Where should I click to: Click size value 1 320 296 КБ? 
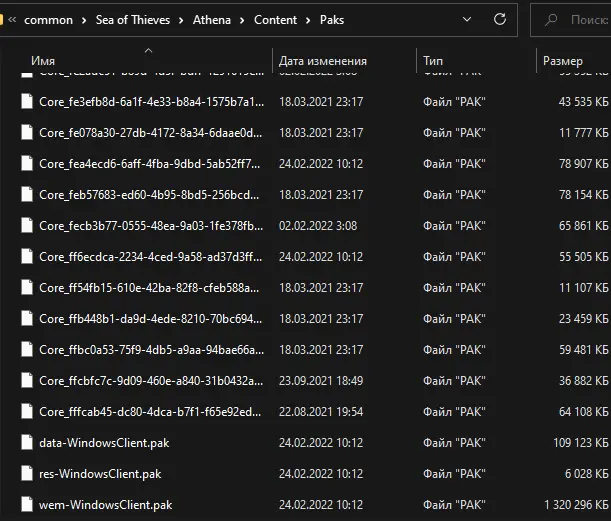pos(576,505)
